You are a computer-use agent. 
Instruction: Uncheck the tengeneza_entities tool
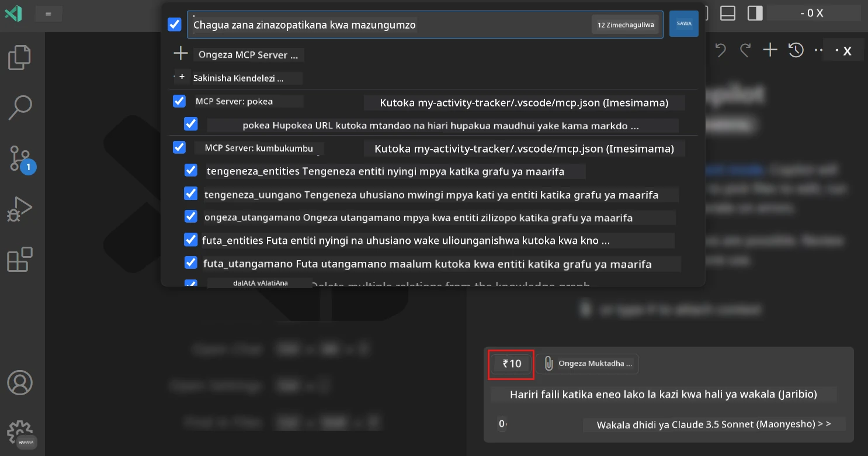(x=190, y=170)
